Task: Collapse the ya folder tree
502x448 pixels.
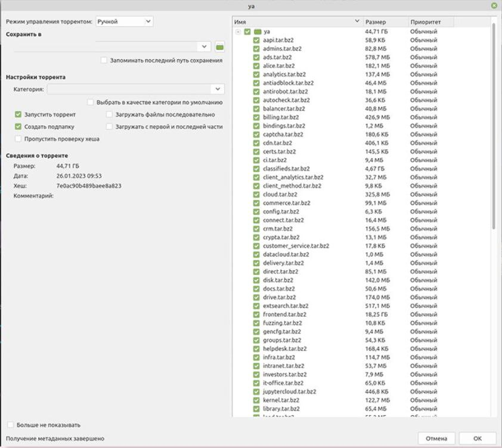Action: [238, 32]
